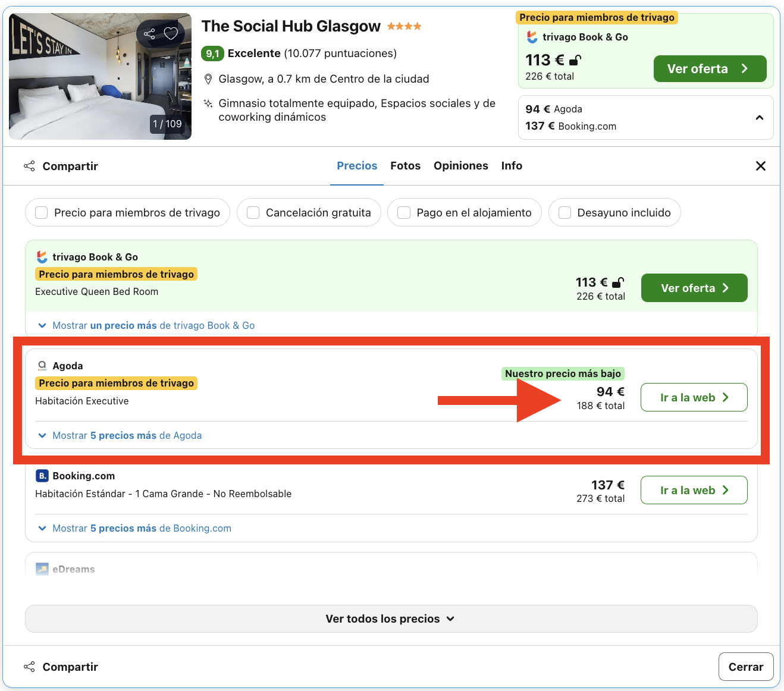This screenshot has width=784, height=691.
Task: Tick the Desayuno incluido checkbox
Action: (565, 213)
